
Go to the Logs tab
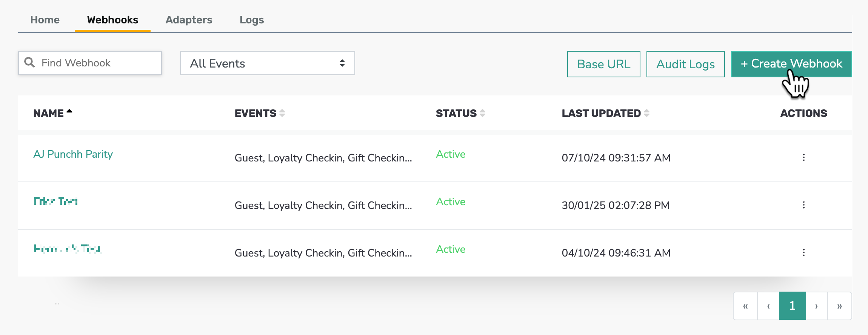[252, 20]
